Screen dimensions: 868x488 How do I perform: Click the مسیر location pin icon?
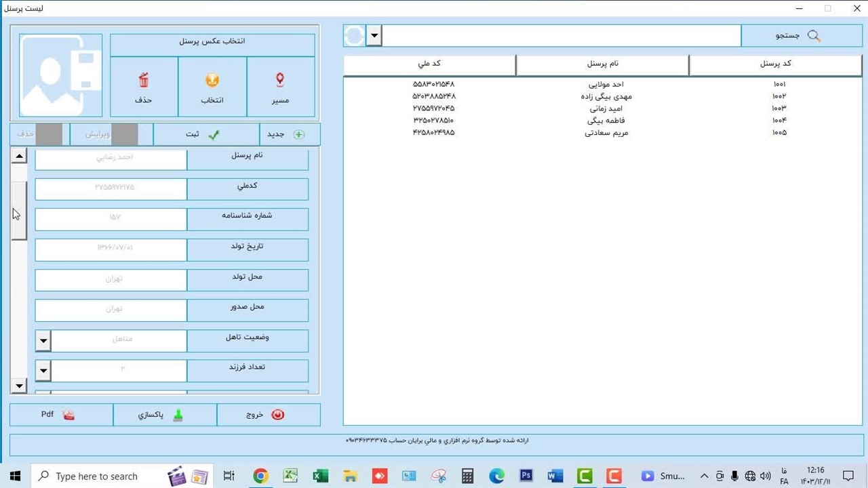tap(280, 81)
